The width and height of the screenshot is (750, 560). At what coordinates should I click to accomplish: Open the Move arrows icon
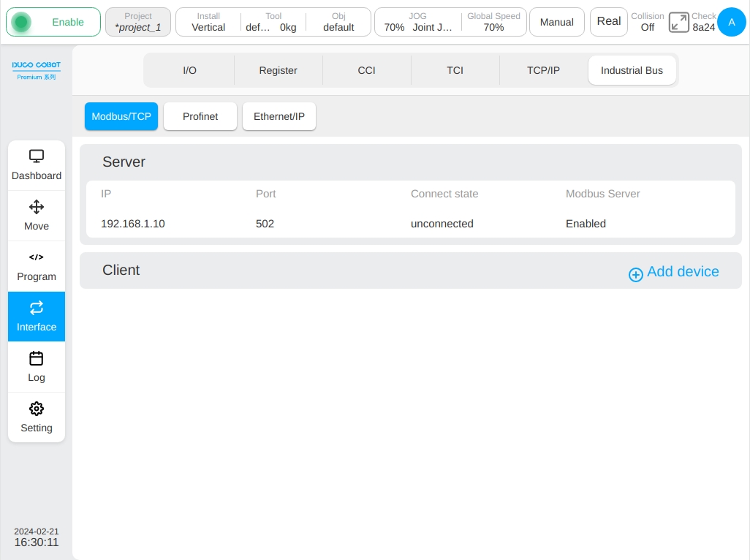(37, 207)
